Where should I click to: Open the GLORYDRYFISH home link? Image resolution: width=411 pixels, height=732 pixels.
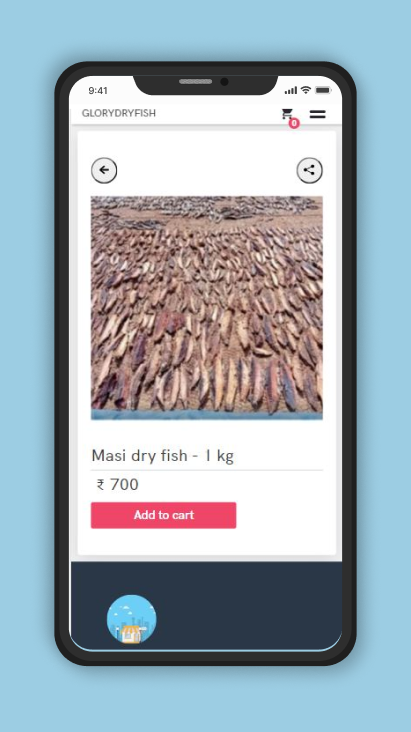(119, 113)
